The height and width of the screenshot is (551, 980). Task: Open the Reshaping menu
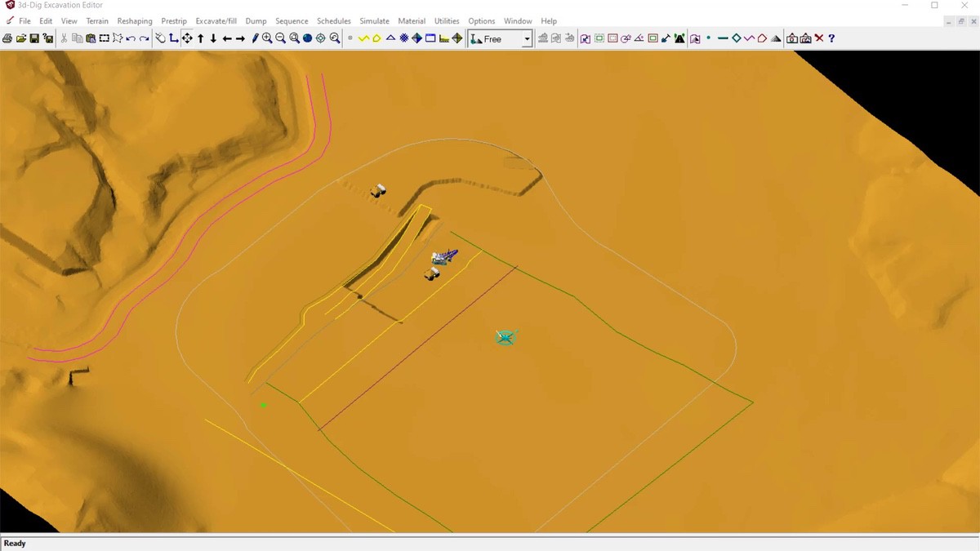[135, 21]
